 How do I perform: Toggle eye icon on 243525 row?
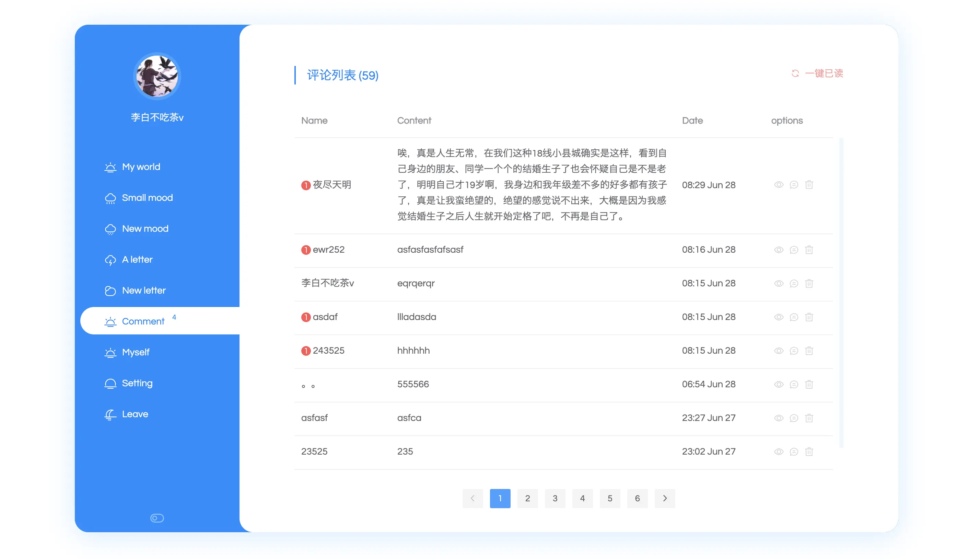tap(778, 351)
